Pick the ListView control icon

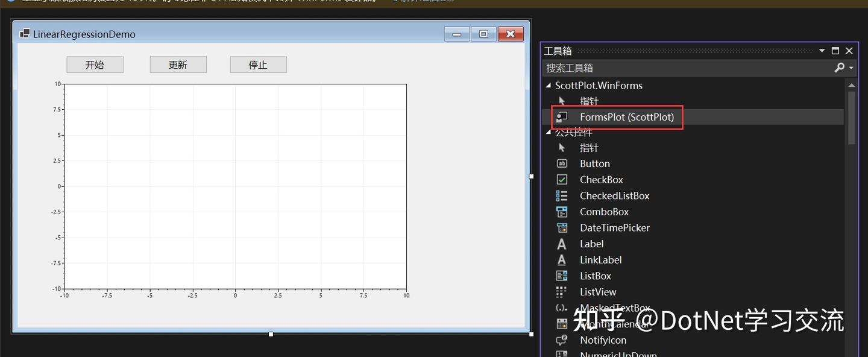(562, 292)
